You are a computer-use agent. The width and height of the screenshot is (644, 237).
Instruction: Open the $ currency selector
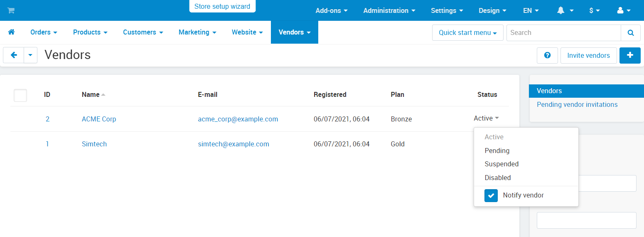click(595, 10)
